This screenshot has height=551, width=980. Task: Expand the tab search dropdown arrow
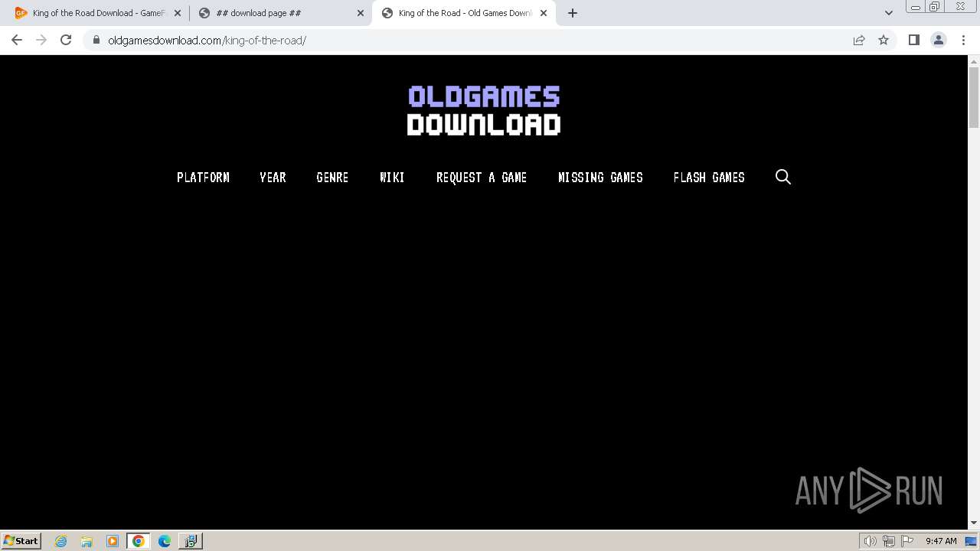[x=889, y=13]
